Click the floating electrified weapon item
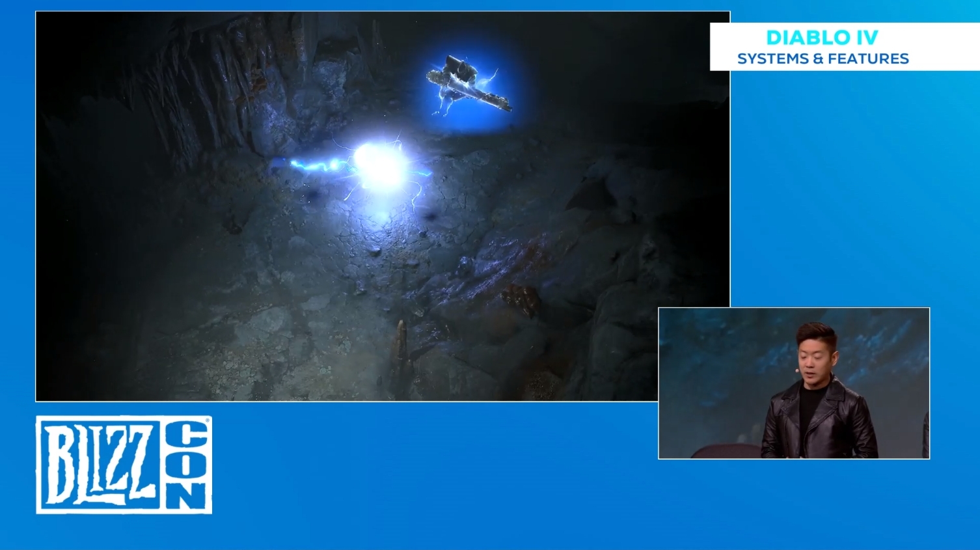 469,86
